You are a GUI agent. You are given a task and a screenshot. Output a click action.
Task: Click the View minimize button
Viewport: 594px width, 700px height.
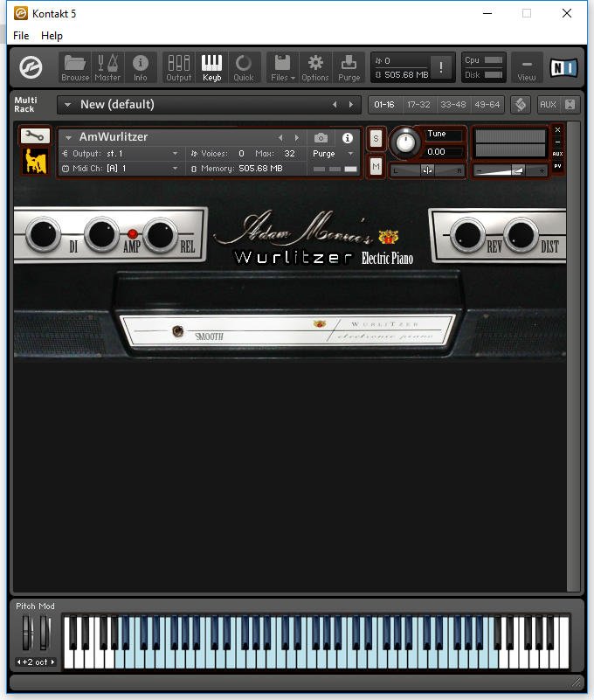coord(527,68)
